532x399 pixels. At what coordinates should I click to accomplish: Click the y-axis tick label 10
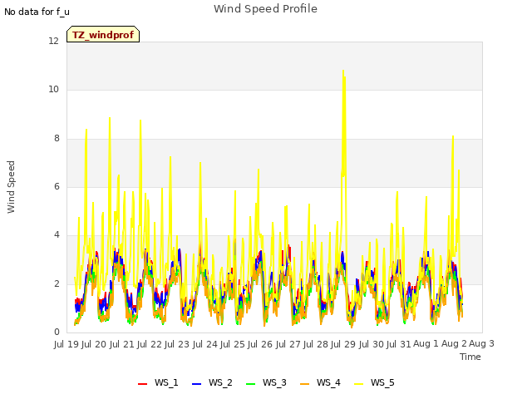coord(53,90)
